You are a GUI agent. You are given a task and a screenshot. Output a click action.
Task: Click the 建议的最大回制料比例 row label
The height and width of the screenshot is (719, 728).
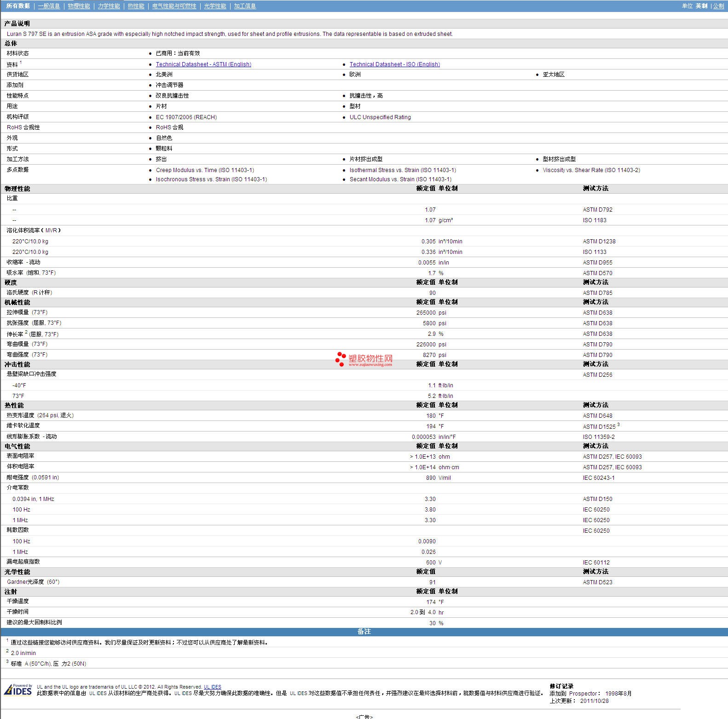(34, 622)
